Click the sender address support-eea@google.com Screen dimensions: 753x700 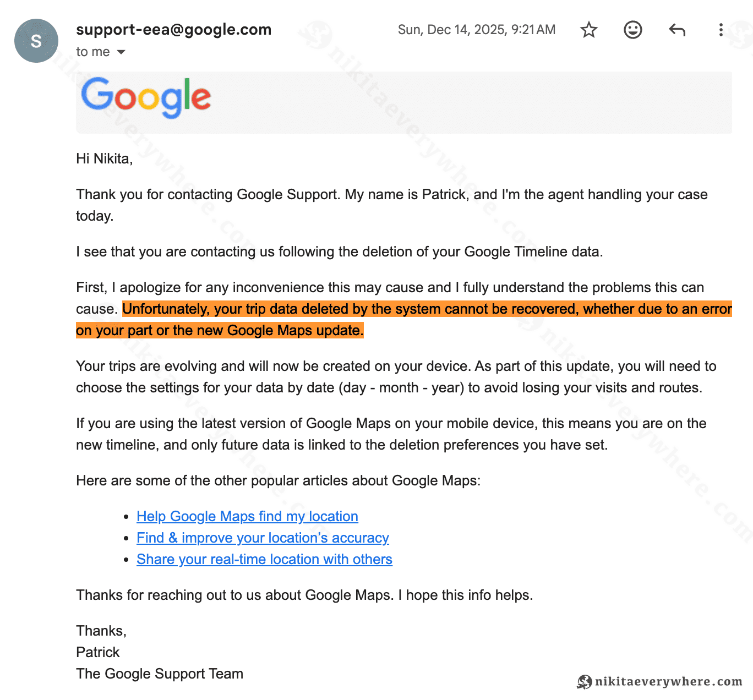173,30
